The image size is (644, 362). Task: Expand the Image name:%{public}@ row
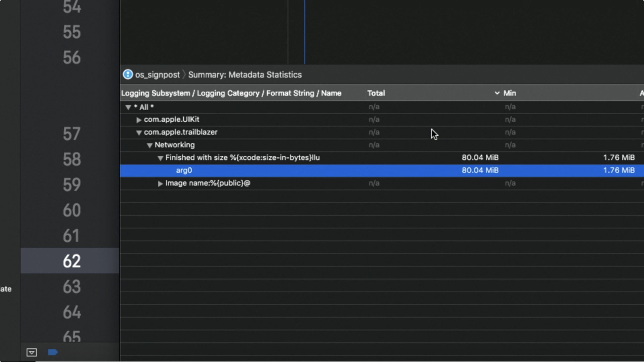[160, 184]
